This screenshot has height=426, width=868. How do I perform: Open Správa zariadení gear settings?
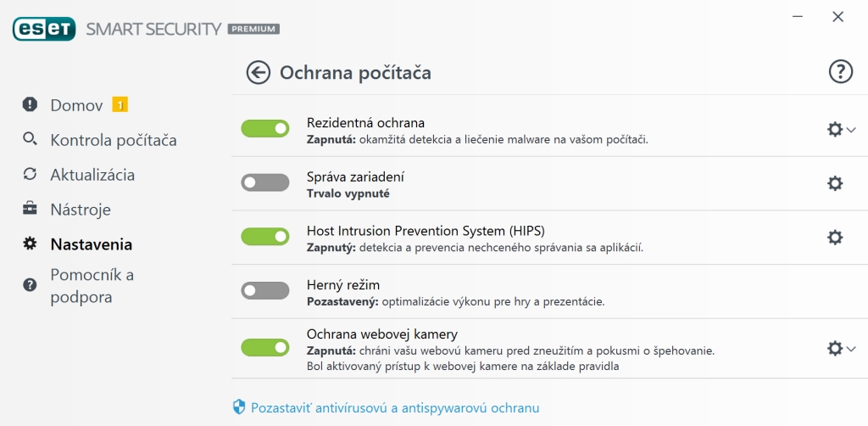coord(835,183)
